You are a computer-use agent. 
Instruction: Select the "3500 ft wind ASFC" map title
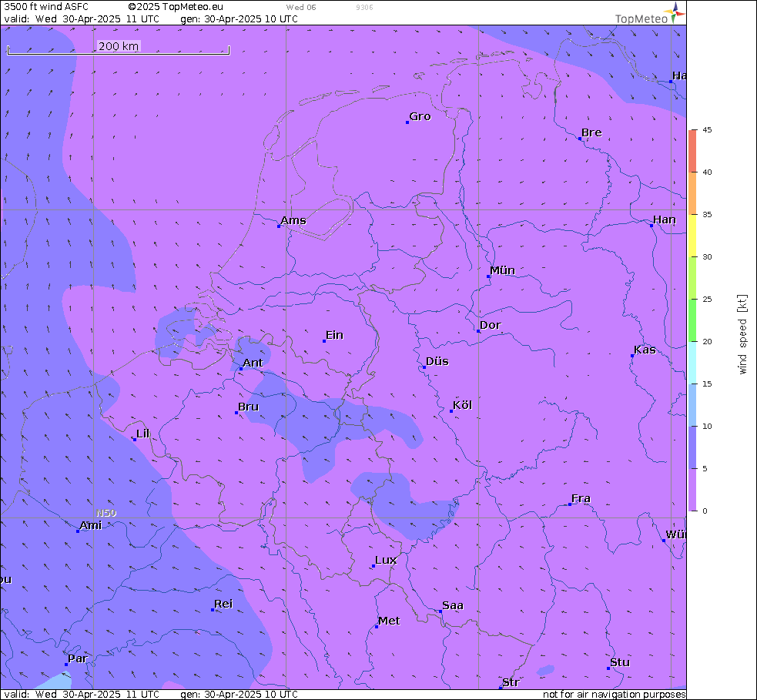46,7
